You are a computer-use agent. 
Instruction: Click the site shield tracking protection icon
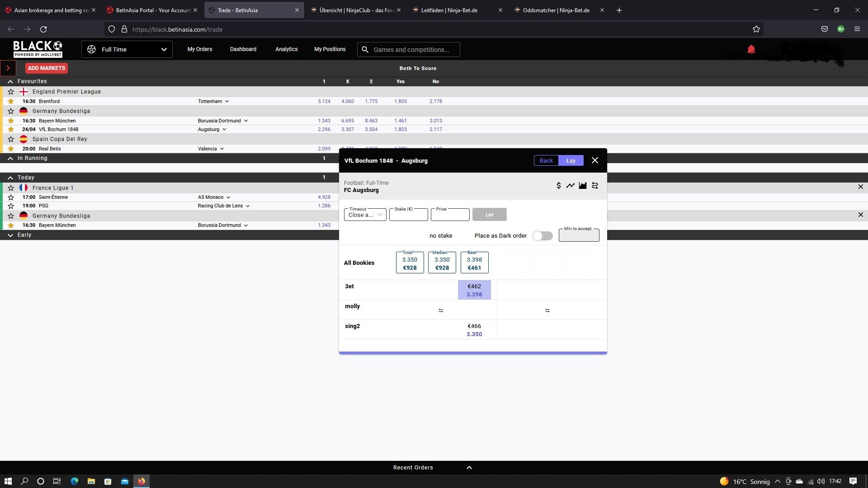112,29
